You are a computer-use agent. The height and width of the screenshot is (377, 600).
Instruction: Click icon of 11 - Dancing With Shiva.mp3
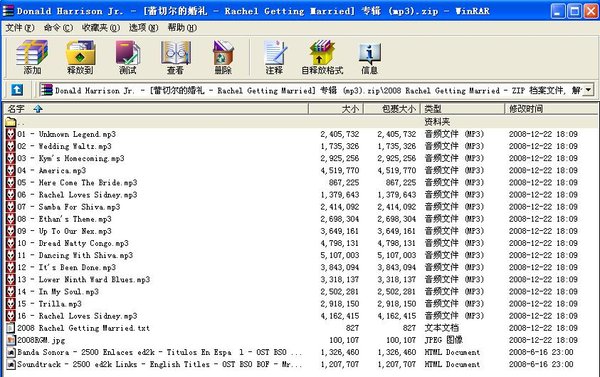point(11,255)
